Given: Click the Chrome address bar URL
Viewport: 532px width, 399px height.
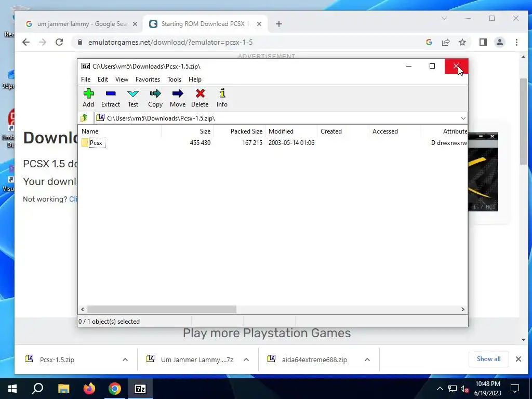Looking at the screenshot, I should pos(170,43).
